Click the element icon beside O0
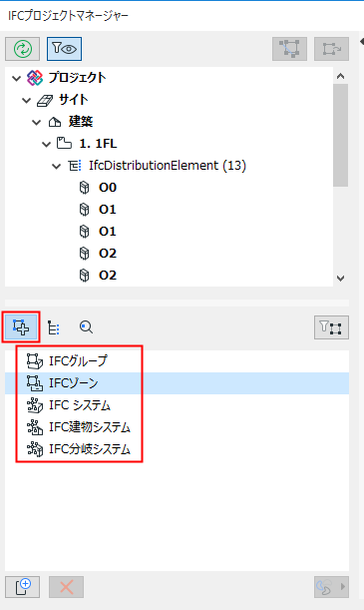364x610 pixels. pyautogui.click(x=85, y=188)
